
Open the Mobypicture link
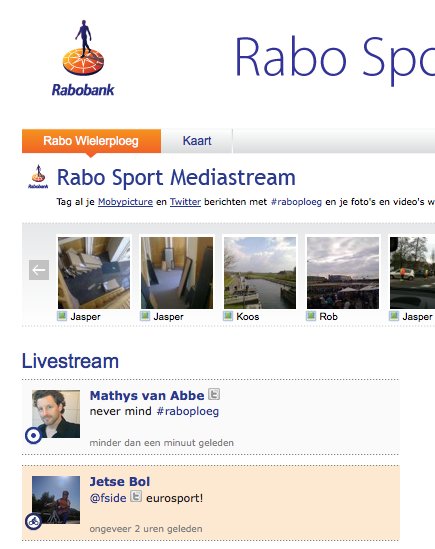click(x=125, y=202)
